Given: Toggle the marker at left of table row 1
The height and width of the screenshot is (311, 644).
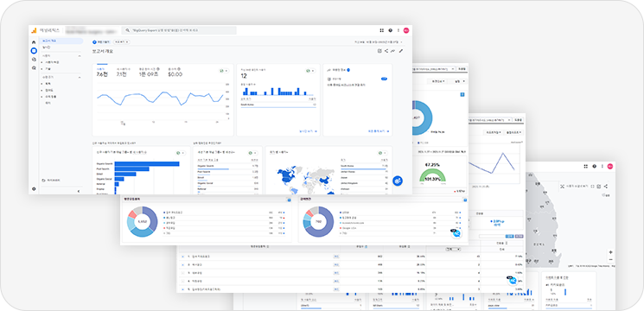Looking at the screenshot, I should [x=182, y=257].
